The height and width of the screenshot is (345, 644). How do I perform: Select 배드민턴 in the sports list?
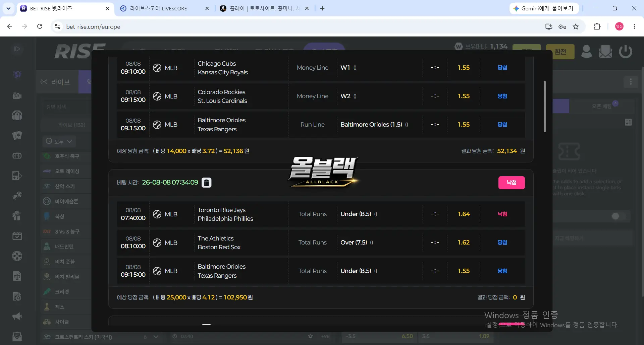(x=64, y=247)
